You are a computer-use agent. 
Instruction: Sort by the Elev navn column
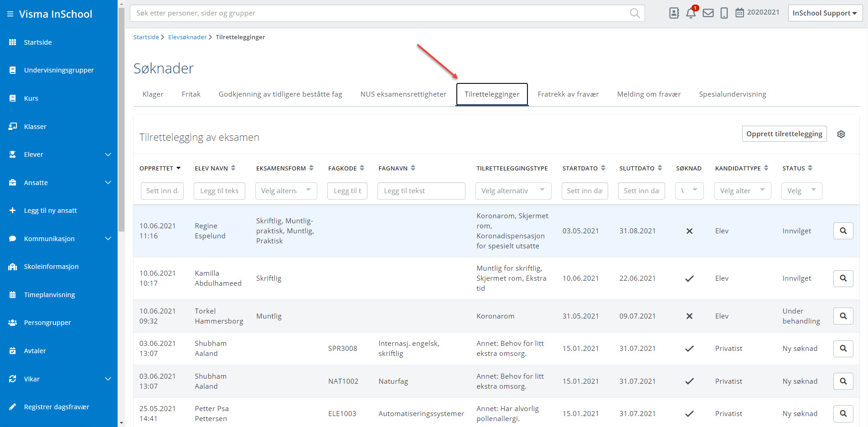point(215,168)
